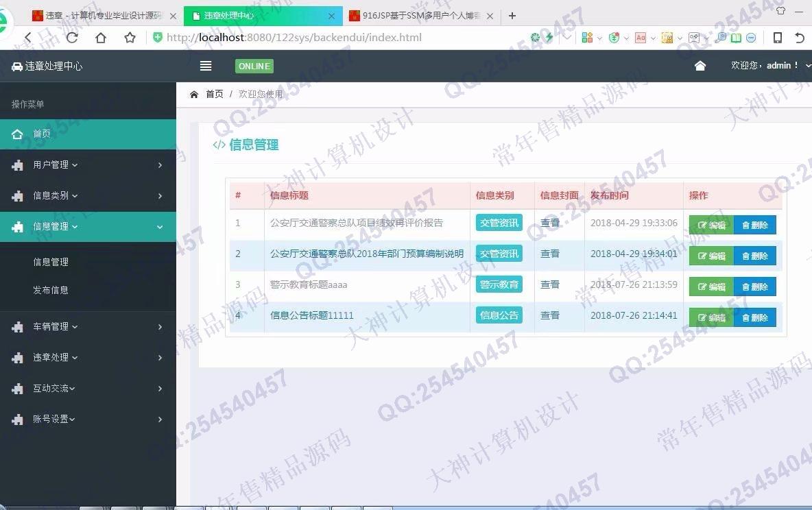Viewport: 812px width, 510px height.
Task: Edit the 2018年部门预算编制说明 row
Action: coord(712,256)
